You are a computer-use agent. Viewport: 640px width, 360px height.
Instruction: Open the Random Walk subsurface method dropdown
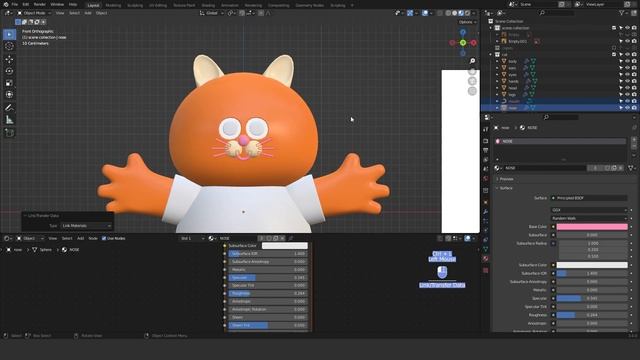pyautogui.click(x=589, y=218)
